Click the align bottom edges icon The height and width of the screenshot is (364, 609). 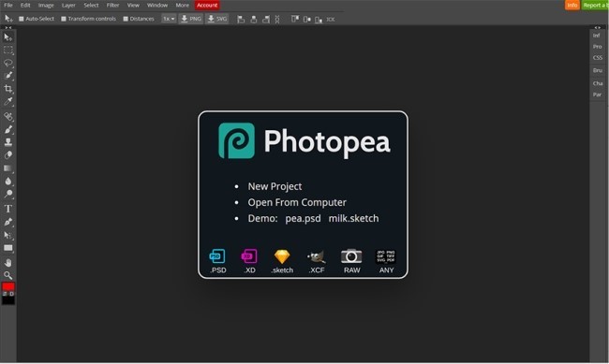(319, 19)
